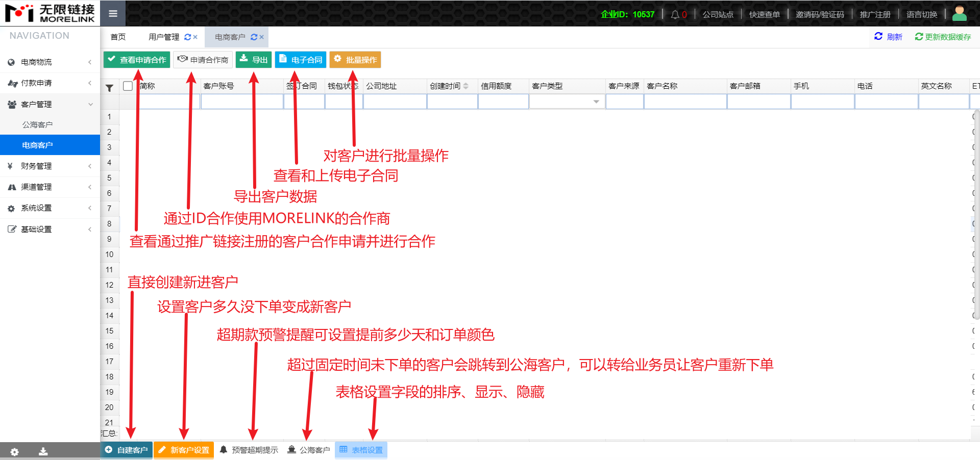Image resolution: width=980 pixels, height=460 pixels.
Task: Switch to the 首页 tab
Action: [x=118, y=37]
